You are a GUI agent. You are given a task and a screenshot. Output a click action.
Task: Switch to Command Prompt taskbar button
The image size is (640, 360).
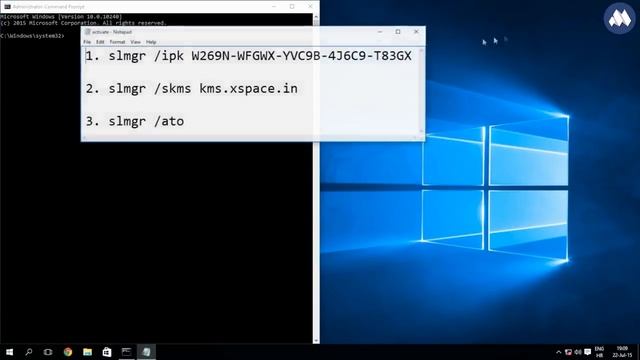[127, 352]
